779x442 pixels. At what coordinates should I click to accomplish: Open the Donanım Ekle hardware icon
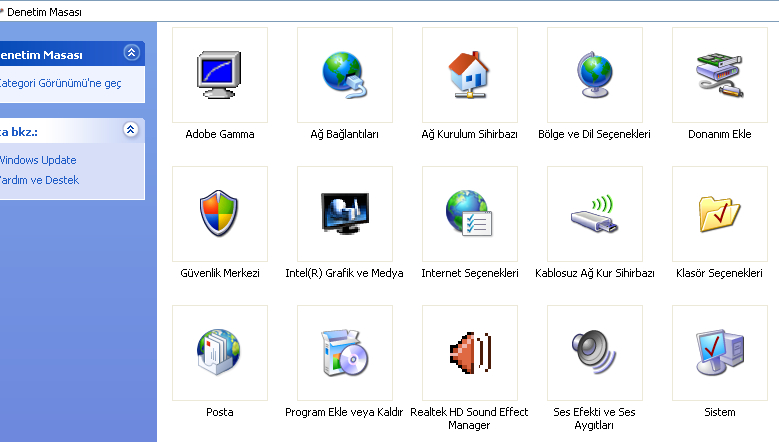tap(720, 75)
